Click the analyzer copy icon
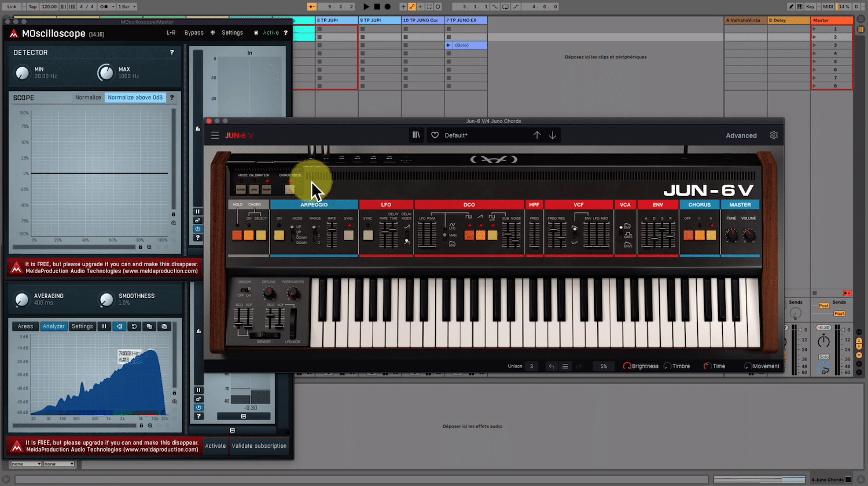 (x=149, y=326)
